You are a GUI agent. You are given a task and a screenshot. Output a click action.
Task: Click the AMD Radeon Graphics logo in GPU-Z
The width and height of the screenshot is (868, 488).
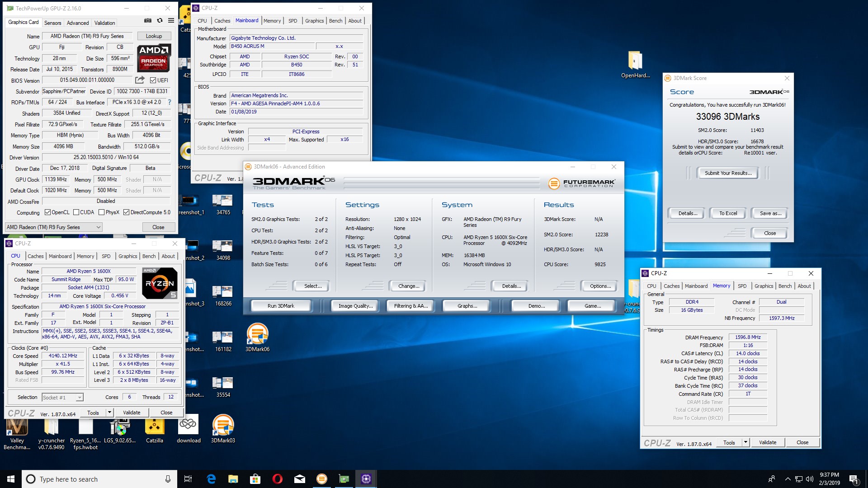point(154,58)
